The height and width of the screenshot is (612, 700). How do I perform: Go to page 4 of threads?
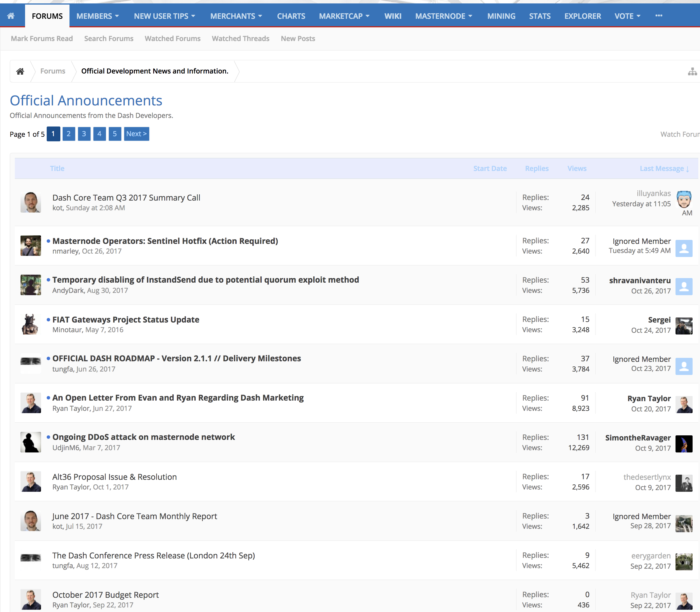99,134
